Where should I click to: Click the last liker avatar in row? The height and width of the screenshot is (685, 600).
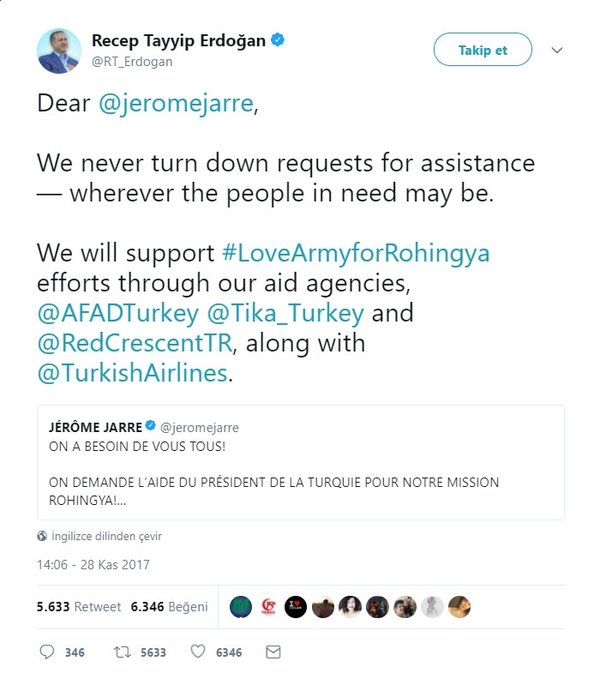click(x=458, y=607)
